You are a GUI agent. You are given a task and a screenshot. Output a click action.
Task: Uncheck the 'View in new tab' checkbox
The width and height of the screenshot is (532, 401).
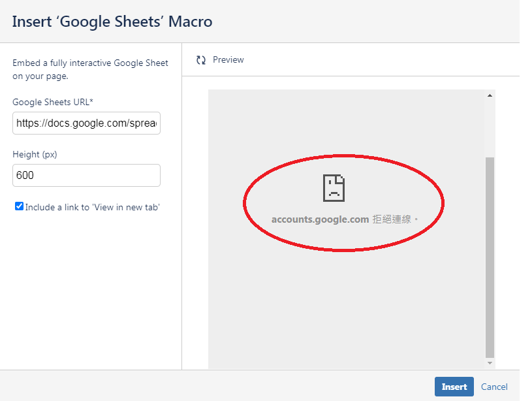(x=19, y=206)
